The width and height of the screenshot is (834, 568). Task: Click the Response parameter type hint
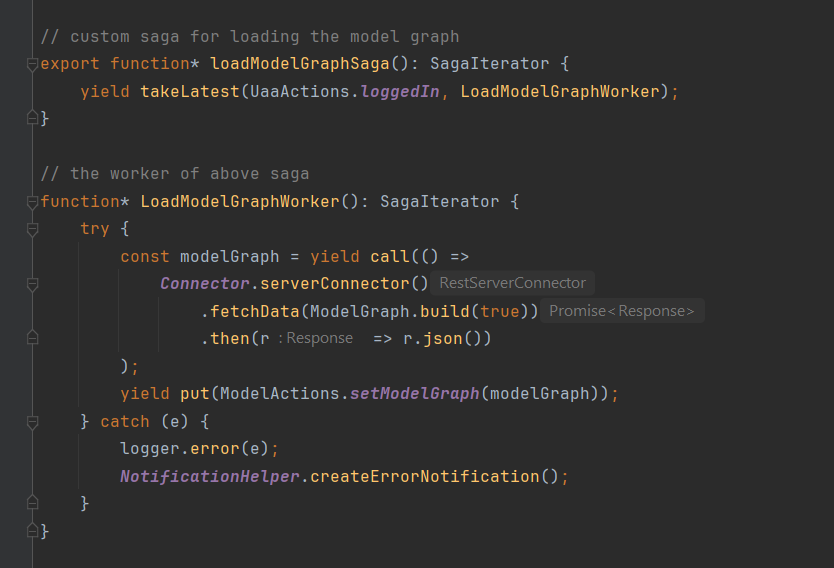click(x=316, y=338)
